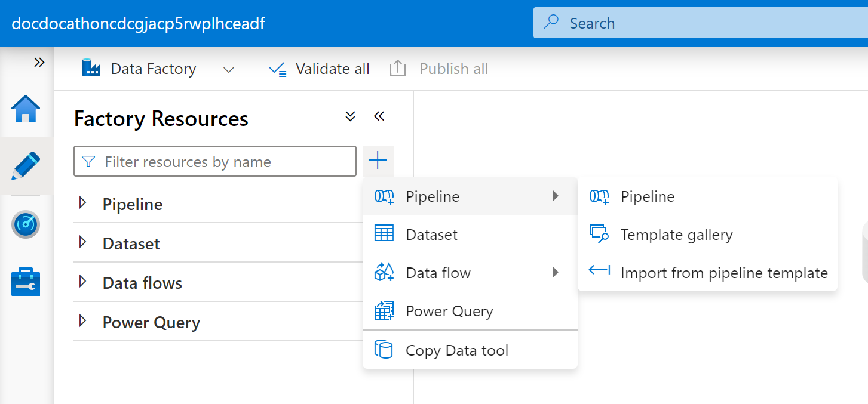This screenshot has width=868, height=404.
Task: Open the Data Factory dropdown
Action: click(228, 70)
